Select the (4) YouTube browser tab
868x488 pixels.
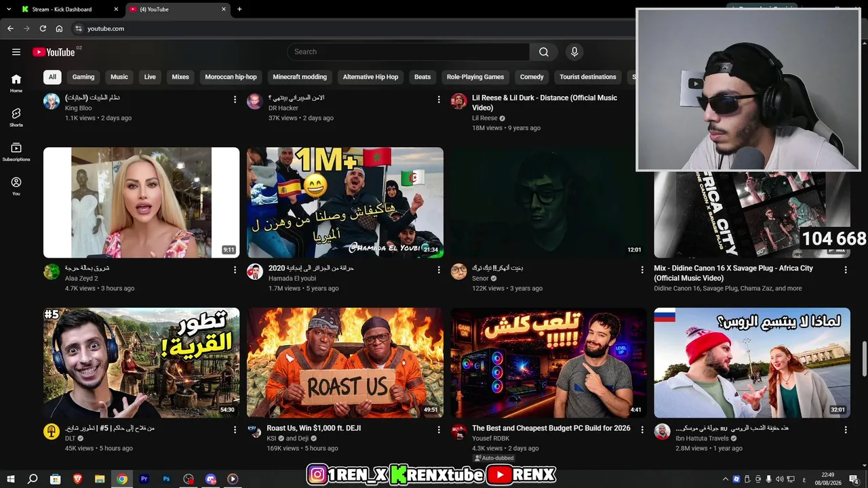[x=178, y=9]
